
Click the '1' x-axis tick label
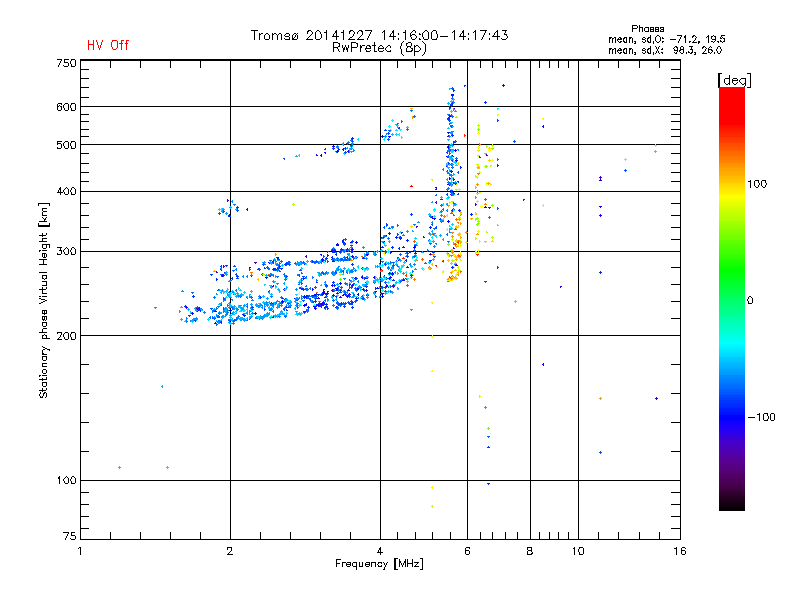80,551
